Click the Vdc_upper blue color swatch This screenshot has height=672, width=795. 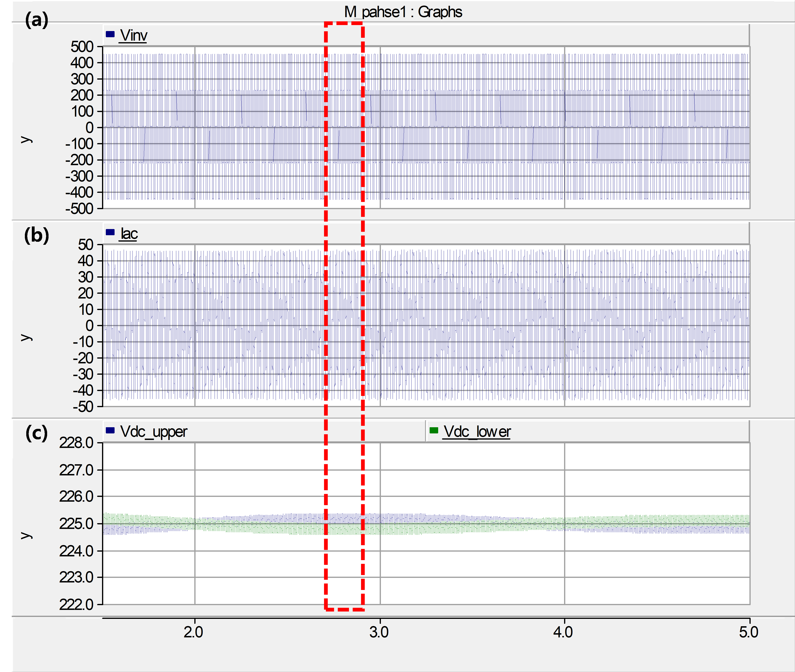(110, 430)
